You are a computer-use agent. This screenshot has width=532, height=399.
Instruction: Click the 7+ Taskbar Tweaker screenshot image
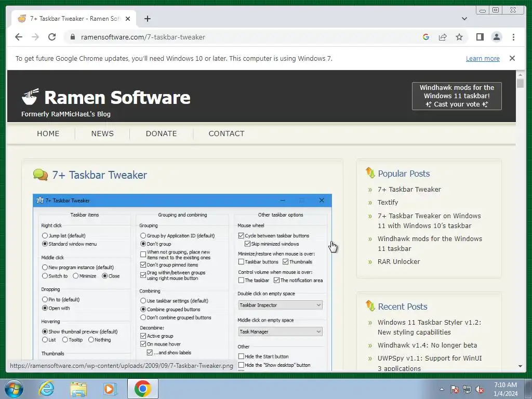coord(182,282)
